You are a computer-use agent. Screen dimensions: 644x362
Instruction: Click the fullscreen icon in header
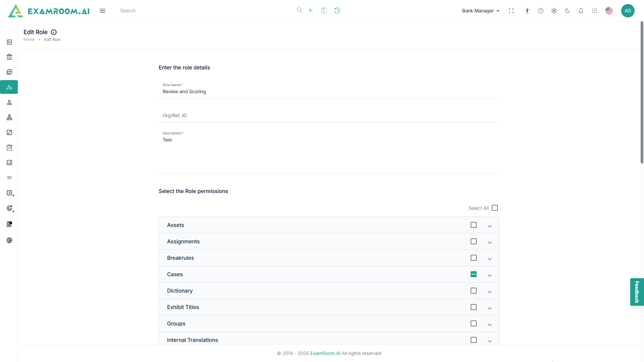pyautogui.click(x=511, y=11)
